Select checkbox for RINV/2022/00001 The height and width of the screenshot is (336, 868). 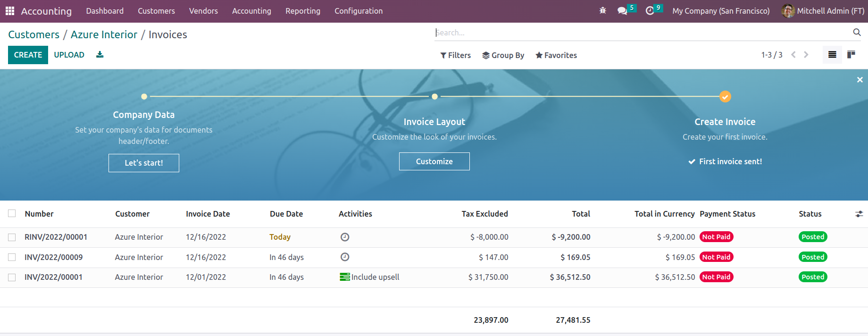tap(12, 237)
